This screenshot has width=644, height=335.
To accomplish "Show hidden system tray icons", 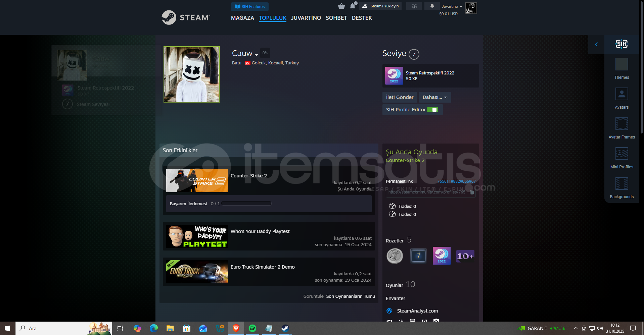I will (576, 328).
